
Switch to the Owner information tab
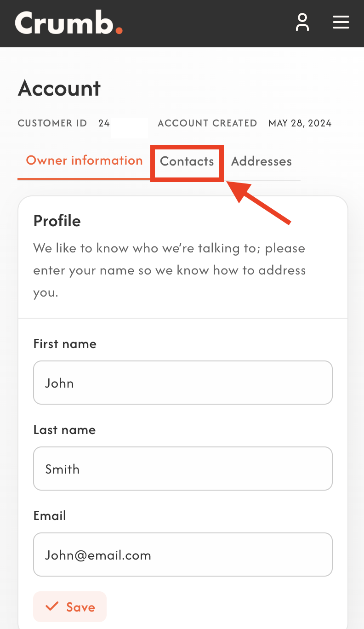pos(84,161)
